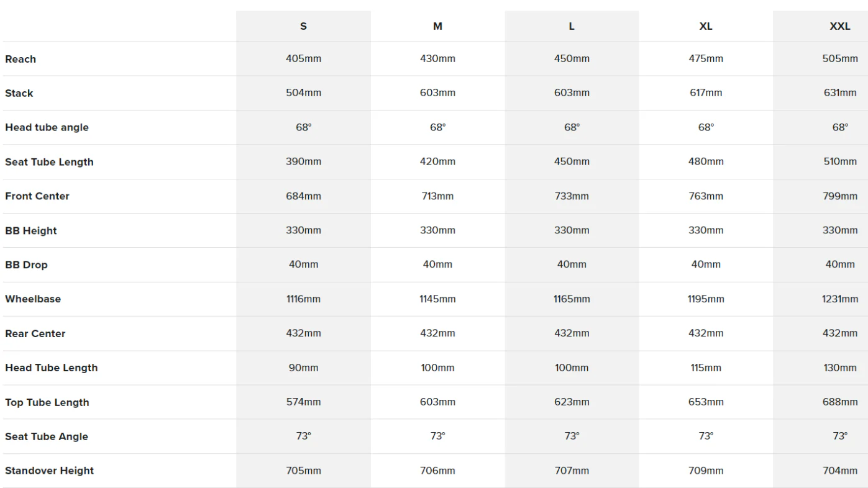The width and height of the screenshot is (868, 488).
Task: Select the 405mm Reach value for S
Action: pos(303,58)
